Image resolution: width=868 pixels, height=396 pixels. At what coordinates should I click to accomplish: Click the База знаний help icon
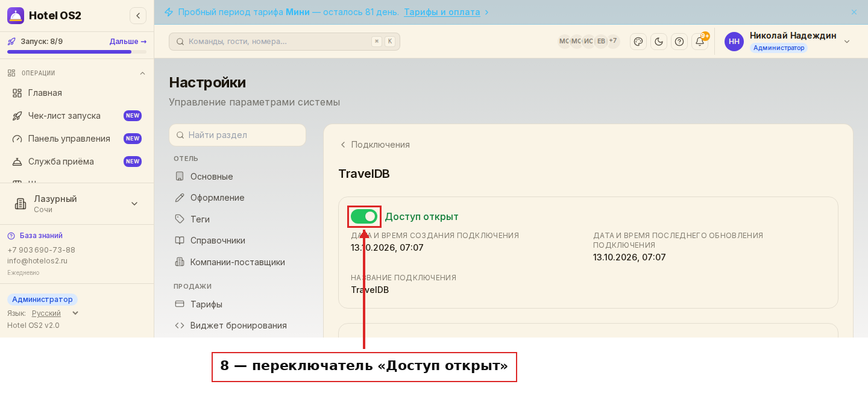tap(11, 236)
